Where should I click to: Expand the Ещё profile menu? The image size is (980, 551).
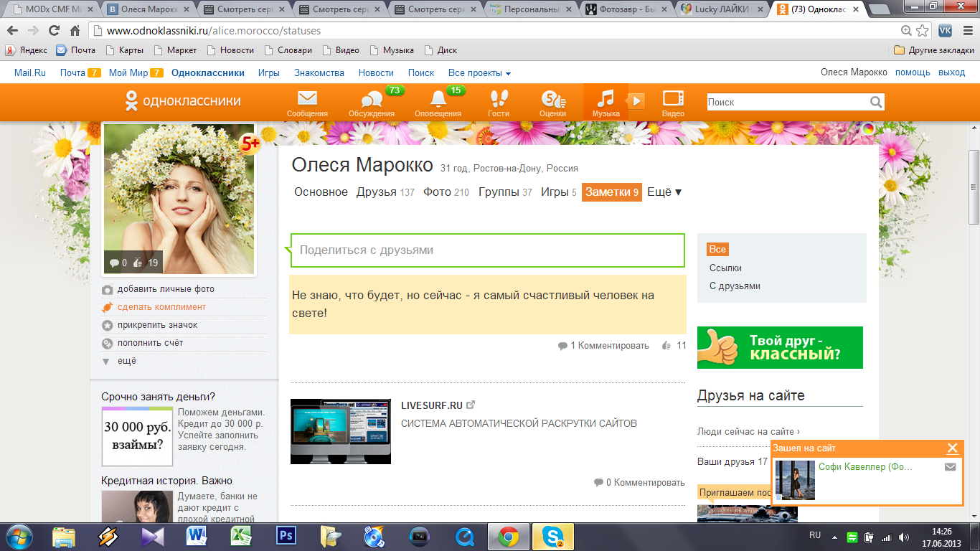(x=664, y=192)
